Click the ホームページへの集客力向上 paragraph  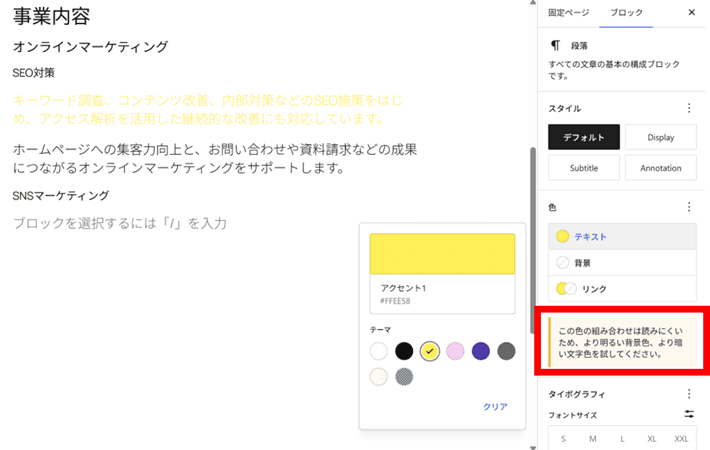215,158
